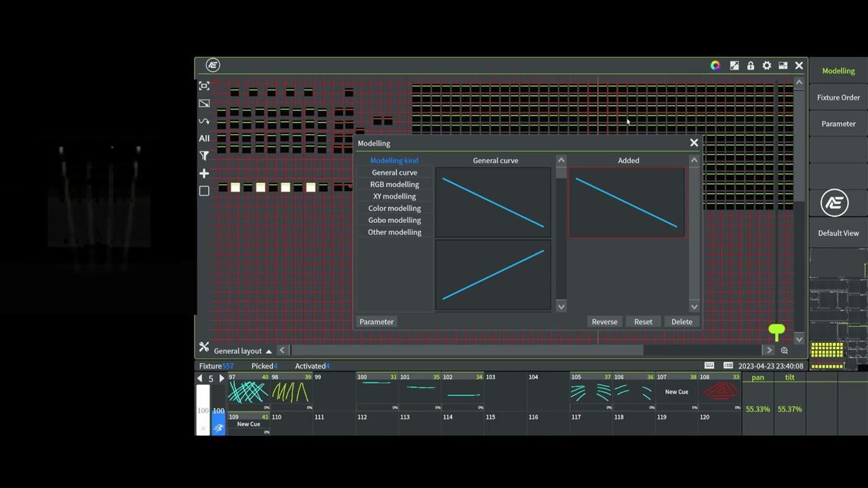Toggle the square checkbox in left toolbar
The height and width of the screenshot is (488, 868).
pos(204,191)
